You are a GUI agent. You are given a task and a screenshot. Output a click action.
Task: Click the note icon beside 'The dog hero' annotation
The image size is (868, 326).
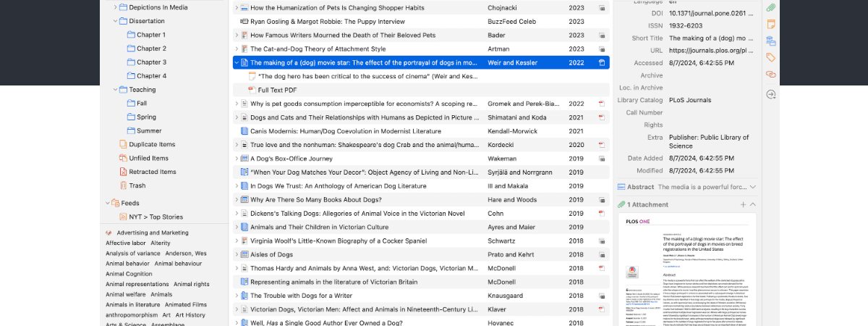pyautogui.click(x=252, y=76)
